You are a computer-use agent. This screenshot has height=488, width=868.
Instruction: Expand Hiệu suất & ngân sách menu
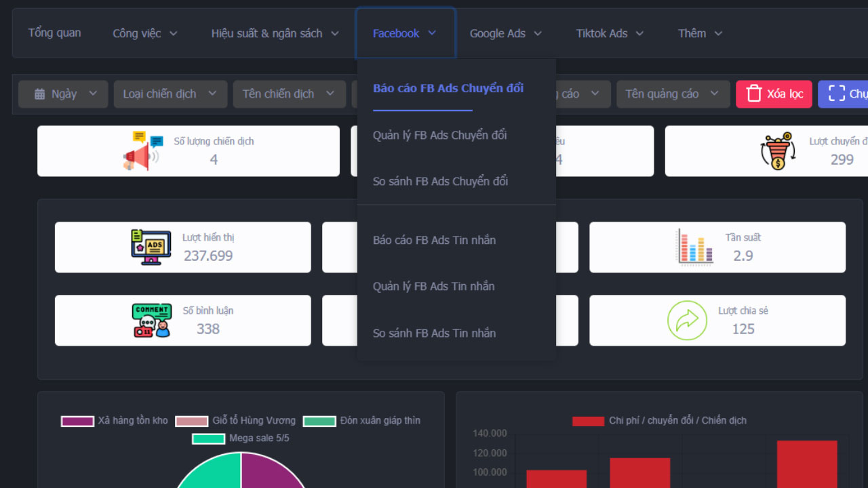275,33
